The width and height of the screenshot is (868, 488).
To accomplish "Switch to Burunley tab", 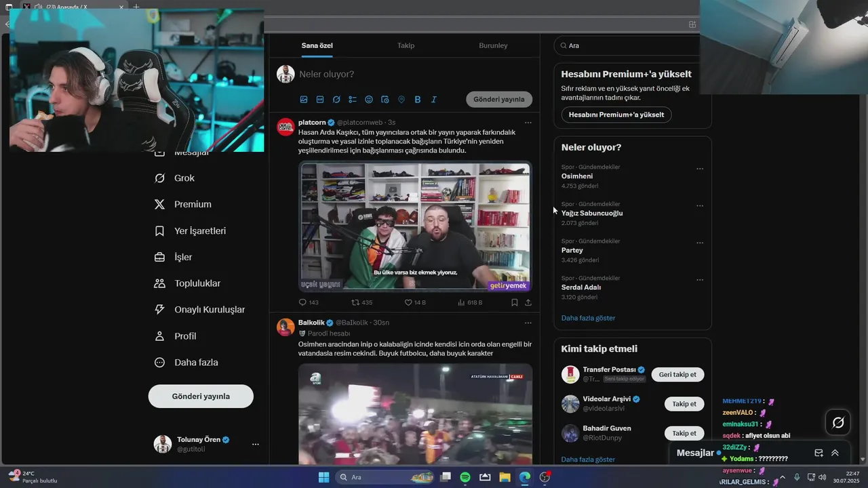I will tap(493, 45).
